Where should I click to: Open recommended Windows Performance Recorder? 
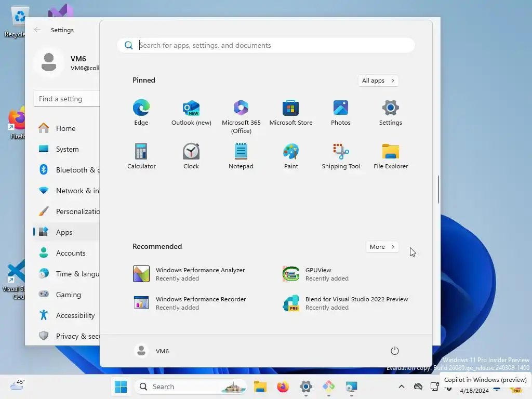[x=189, y=303]
